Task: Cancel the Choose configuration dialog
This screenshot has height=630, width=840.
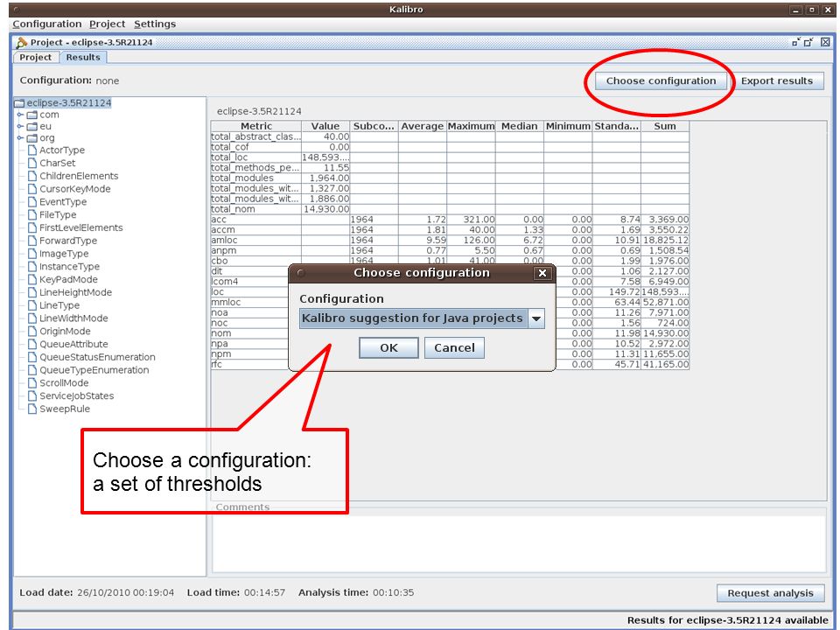Action: [454, 347]
